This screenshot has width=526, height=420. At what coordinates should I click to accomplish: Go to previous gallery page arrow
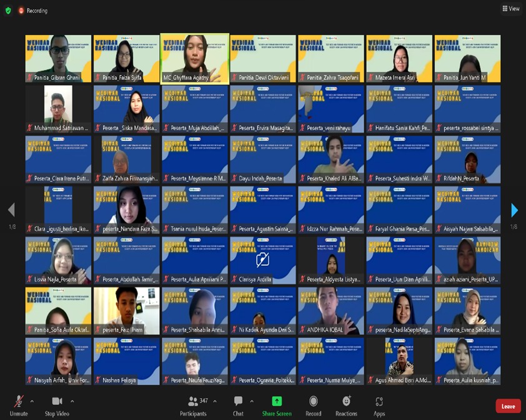click(x=11, y=210)
